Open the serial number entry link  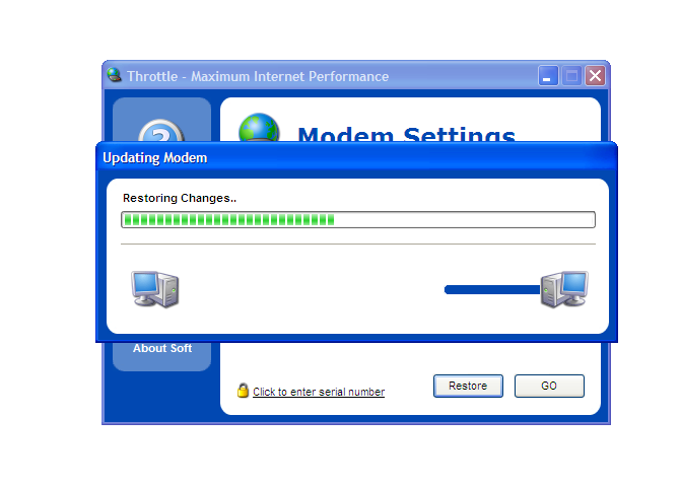319,392
